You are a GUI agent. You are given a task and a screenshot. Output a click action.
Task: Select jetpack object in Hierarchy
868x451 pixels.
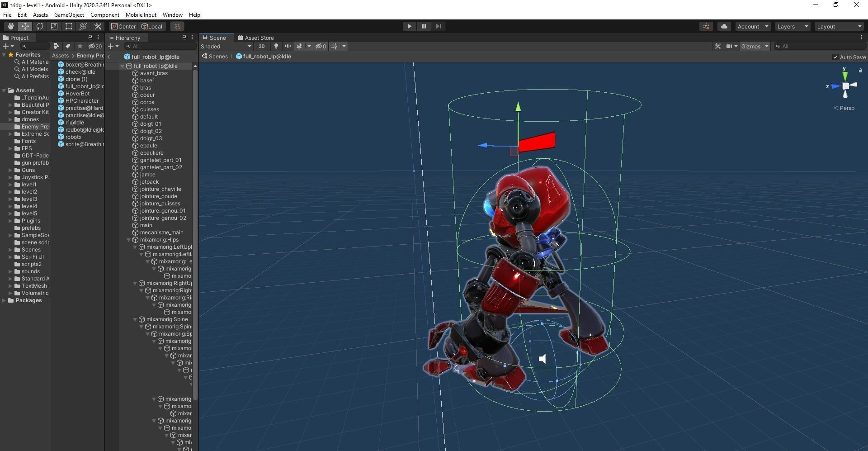click(149, 182)
